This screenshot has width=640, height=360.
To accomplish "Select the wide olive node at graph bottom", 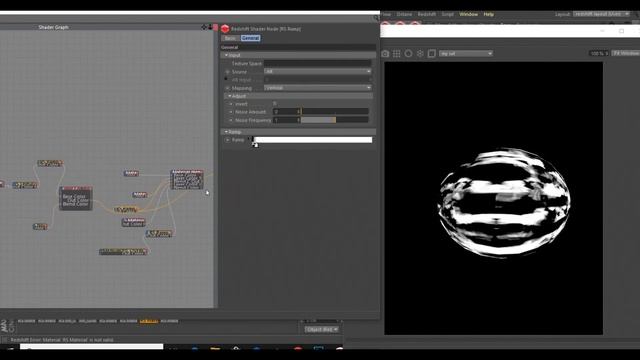I will (x=123, y=252).
